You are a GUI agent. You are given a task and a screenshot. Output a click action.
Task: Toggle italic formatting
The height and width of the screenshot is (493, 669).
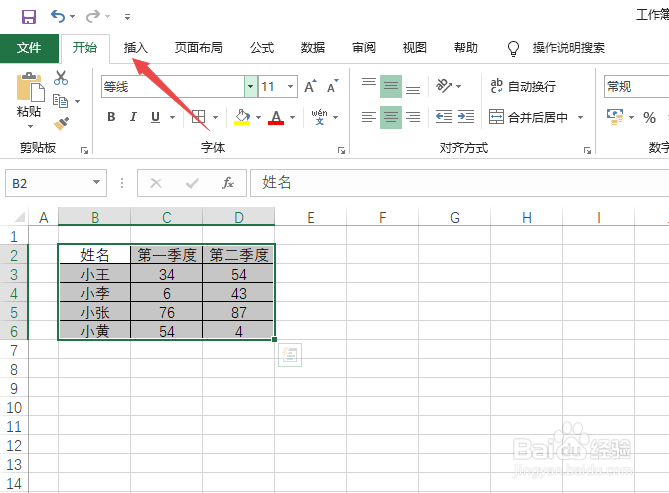(133, 117)
